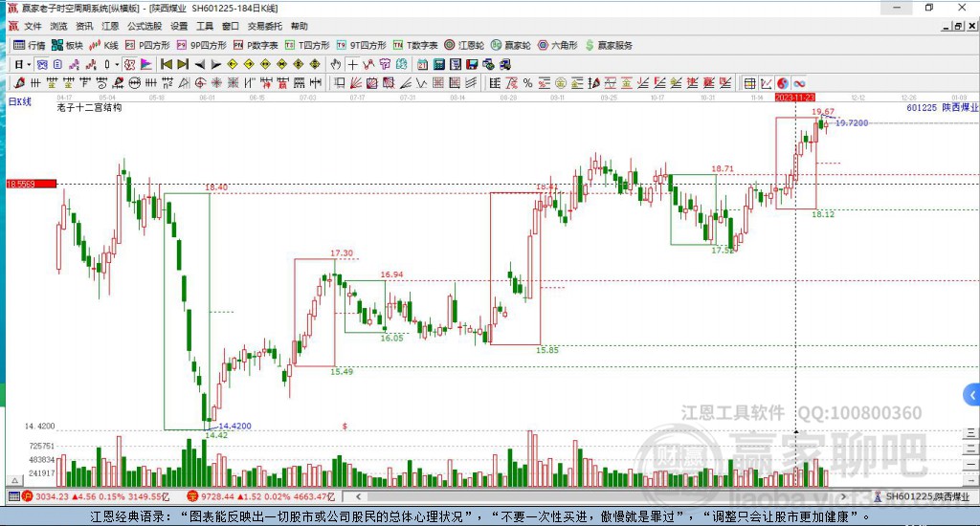Jump to last bar with skip-to-end icon
The width and height of the screenshot is (980, 526).
click(x=183, y=64)
